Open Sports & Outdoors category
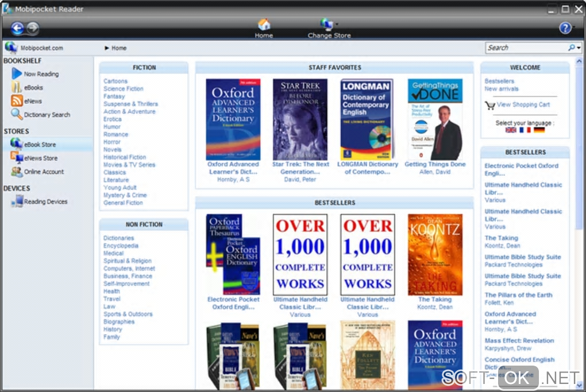 pyautogui.click(x=128, y=314)
